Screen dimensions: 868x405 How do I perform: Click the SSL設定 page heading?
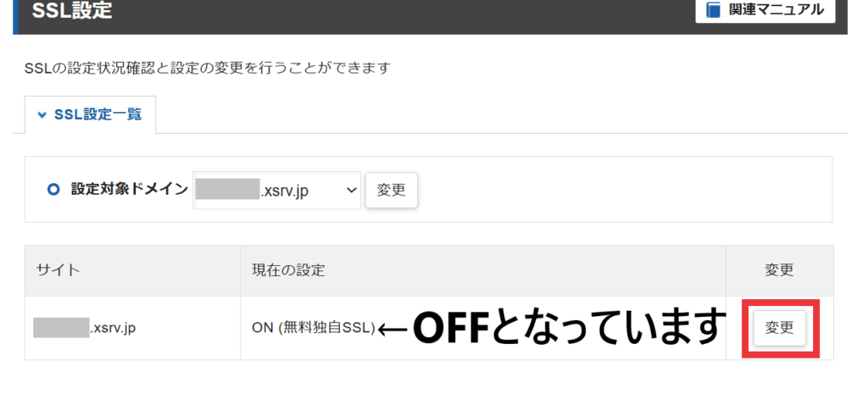click(73, 10)
